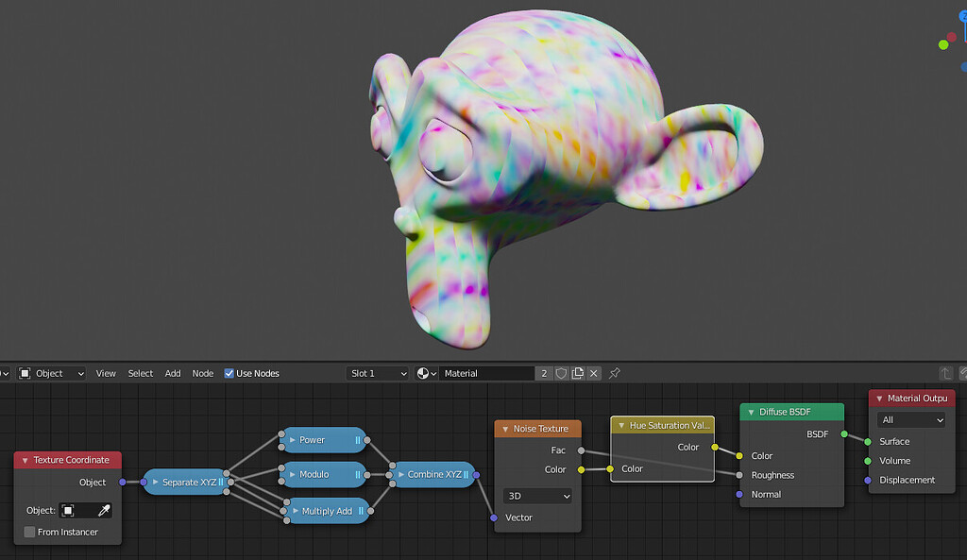The image size is (967, 560).
Task: Toggle the fake user shield icon
Action: click(561, 373)
